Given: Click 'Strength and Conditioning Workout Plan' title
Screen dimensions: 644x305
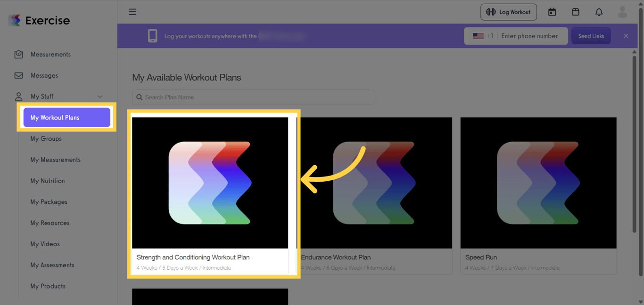Looking at the screenshot, I should 193,257.
